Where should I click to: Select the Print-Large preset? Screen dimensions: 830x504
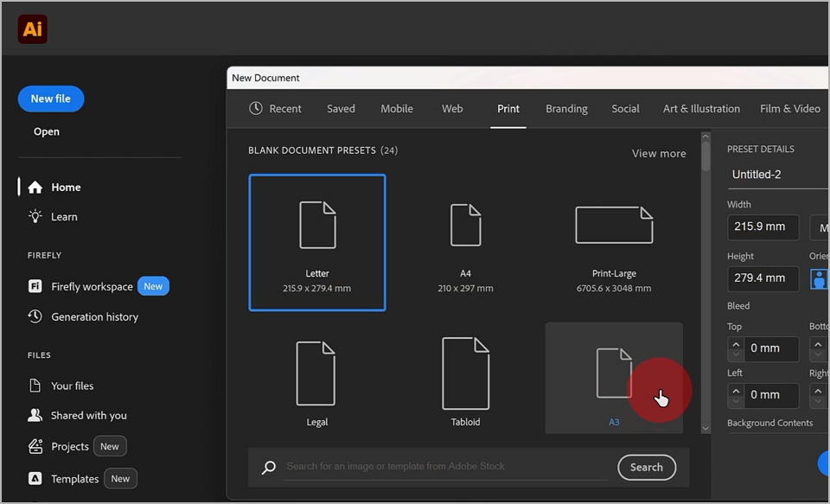point(614,242)
